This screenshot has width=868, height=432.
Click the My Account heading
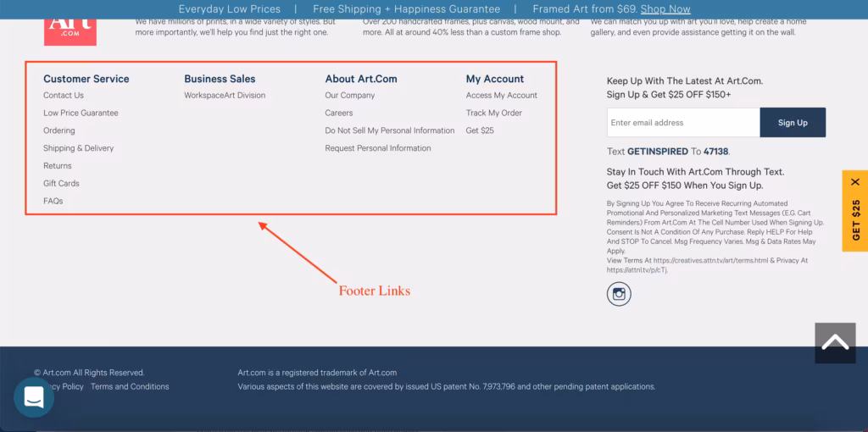[495, 79]
